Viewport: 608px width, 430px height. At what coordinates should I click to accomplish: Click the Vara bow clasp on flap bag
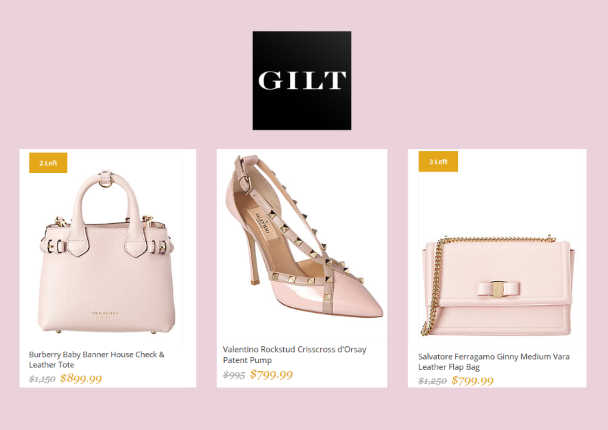click(498, 288)
